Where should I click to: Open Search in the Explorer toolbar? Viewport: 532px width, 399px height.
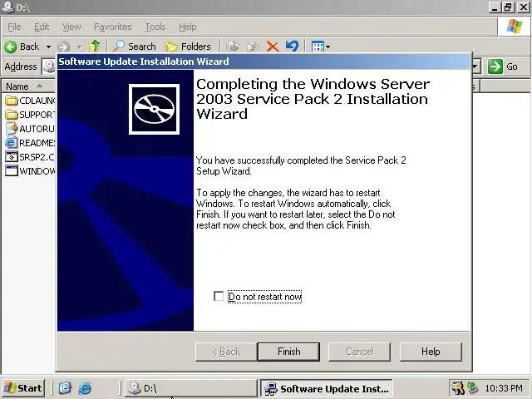pos(135,47)
